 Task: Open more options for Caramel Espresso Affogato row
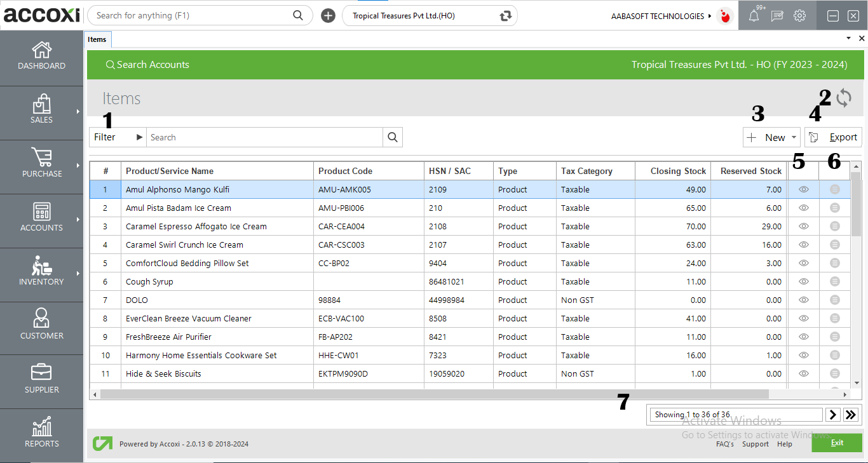[x=835, y=226]
